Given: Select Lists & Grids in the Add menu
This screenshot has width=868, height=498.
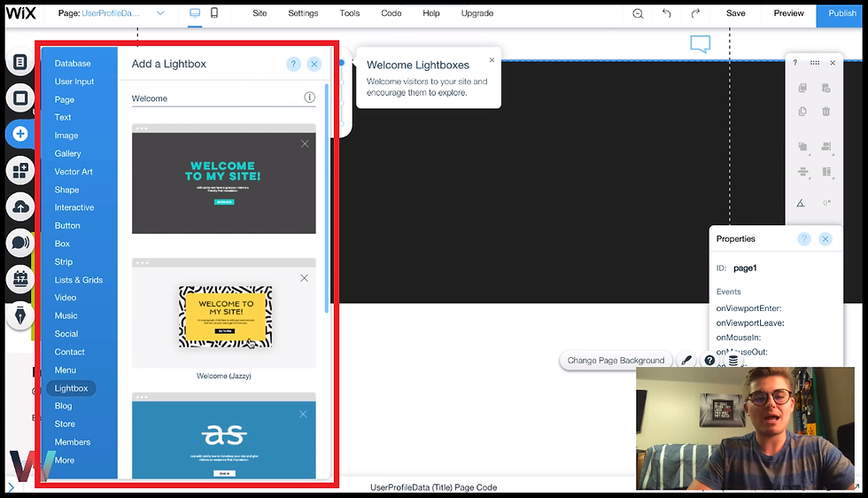Looking at the screenshot, I should [79, 280].
